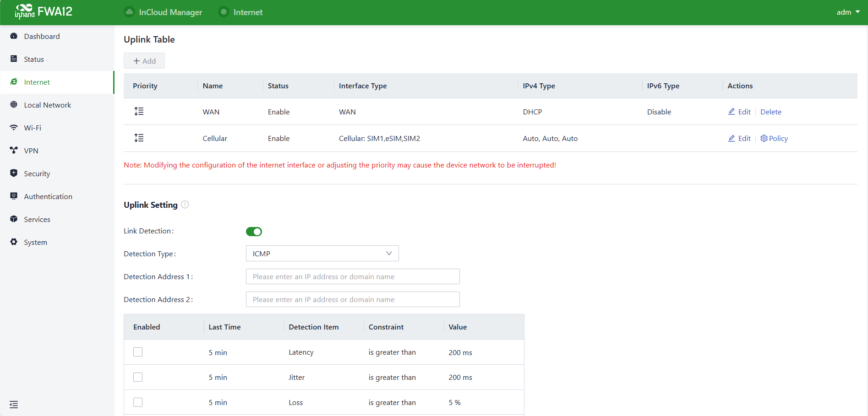
Task: Go to the Security sidebar section
Action: point(37,173)
